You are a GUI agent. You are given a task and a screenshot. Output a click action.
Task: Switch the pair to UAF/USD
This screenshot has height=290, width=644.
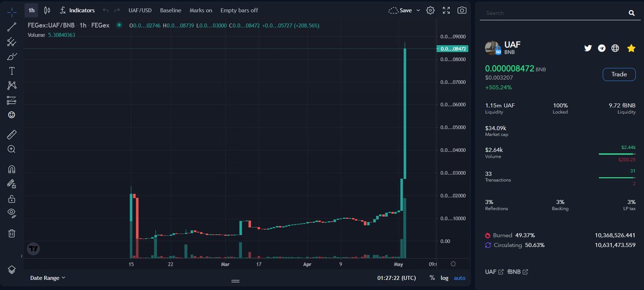[140, 10]
